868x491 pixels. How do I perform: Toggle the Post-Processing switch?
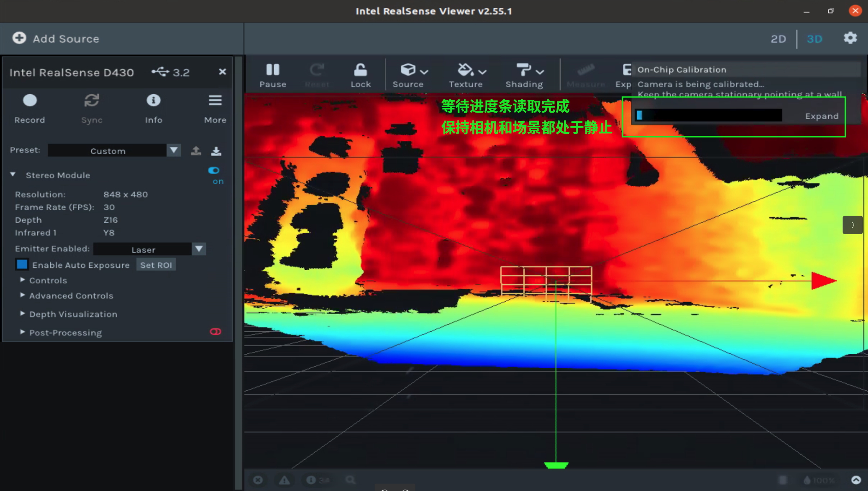coord(216,332)
